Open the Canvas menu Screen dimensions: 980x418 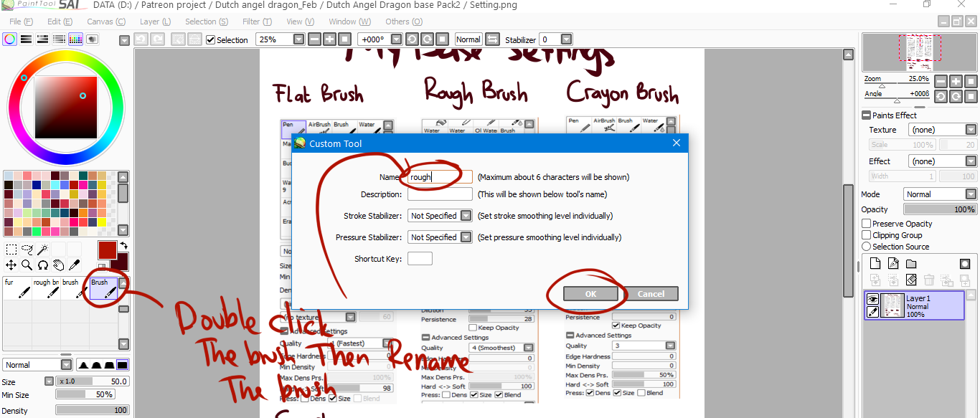pyautogui.click(x=106, y=22)
